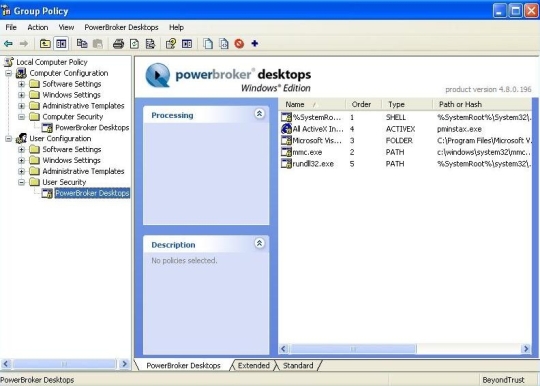Screen dimensions: 540x386
Task: Click the tree pane scroll right arrow
Action: click(x=124, y=364)
